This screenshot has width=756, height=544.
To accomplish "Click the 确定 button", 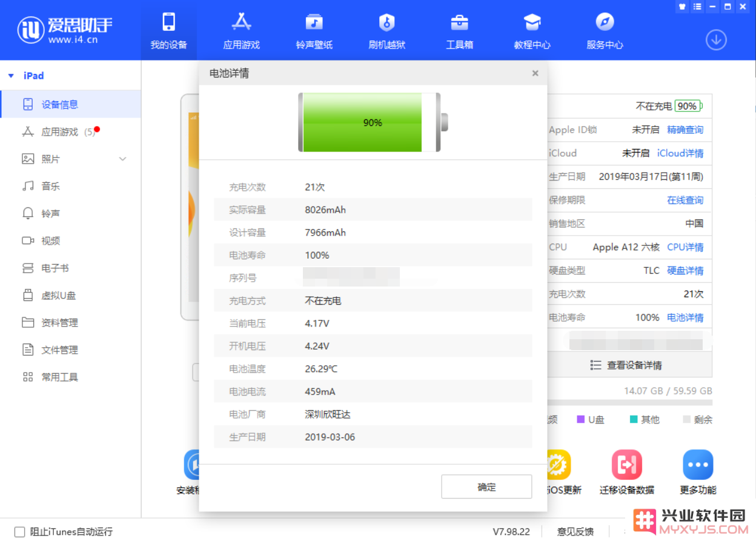I will click(486, 486).
